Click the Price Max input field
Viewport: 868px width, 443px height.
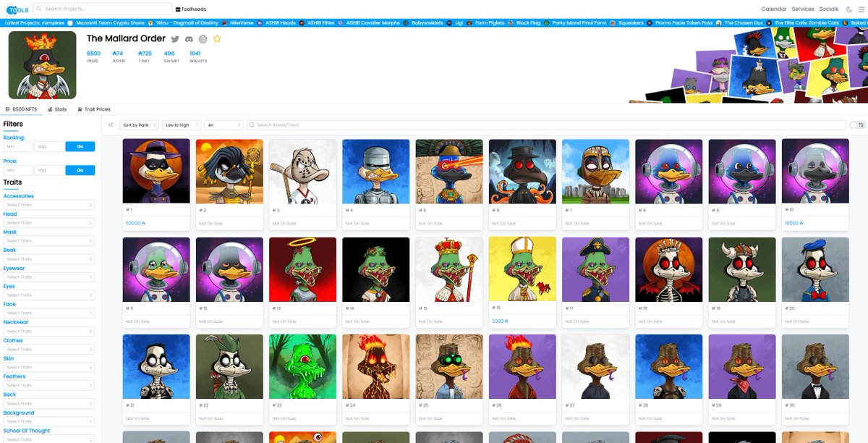[x=49, y=170]
